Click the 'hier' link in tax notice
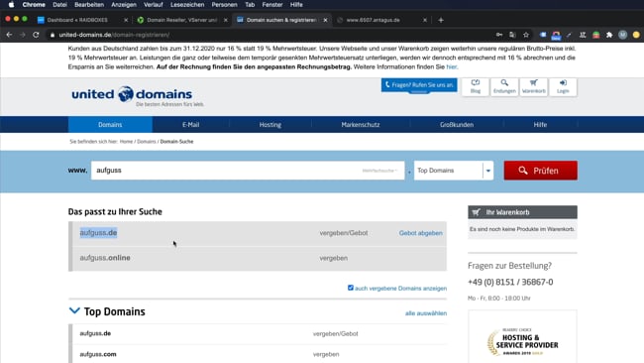 452,66
